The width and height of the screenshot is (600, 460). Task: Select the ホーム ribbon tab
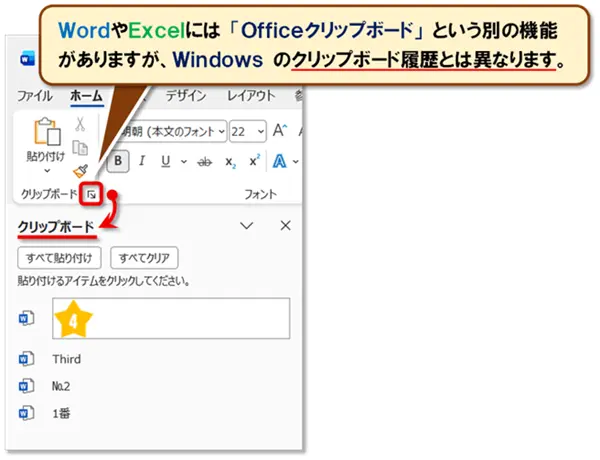[x=86, y=96]
